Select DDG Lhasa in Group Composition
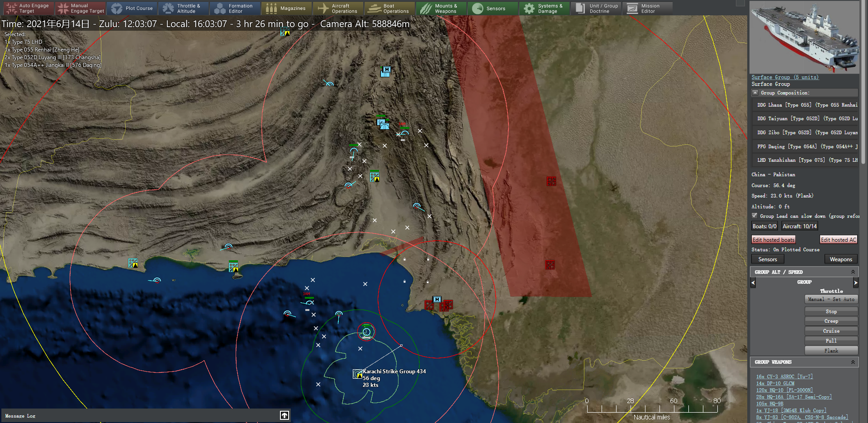This screenshot has width=868, height=423. [x=805, y=105]
